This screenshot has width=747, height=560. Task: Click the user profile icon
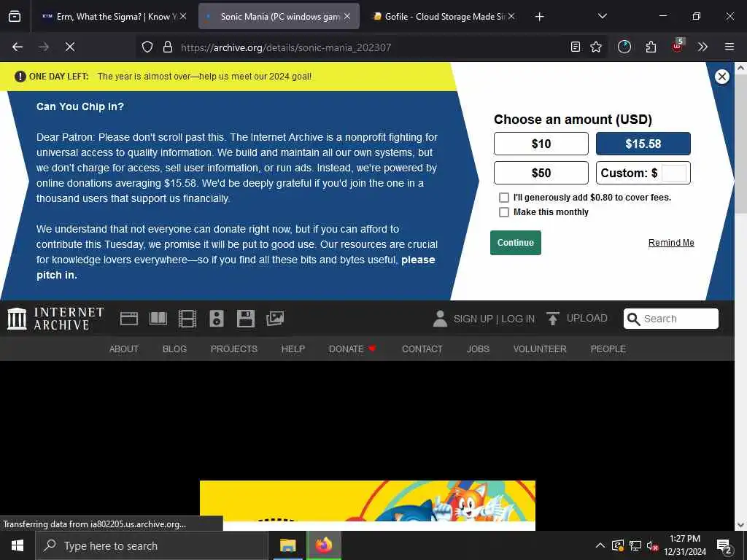(440, 319)
